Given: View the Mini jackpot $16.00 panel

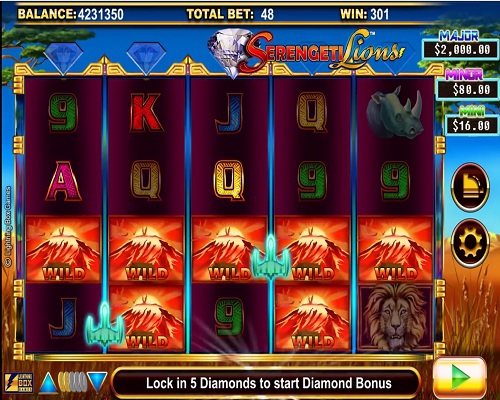Looking at the screenshot, I should [x=472, y=121].
